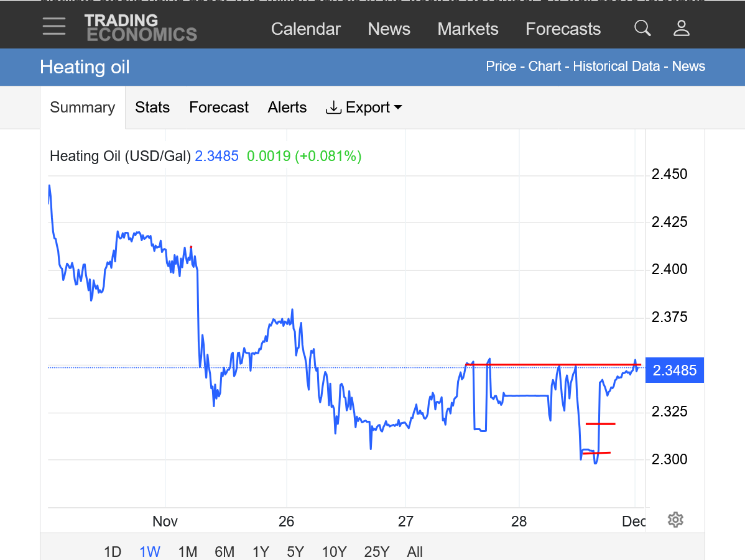Open the user account icon
Image resolution: width=745 pixels, height=560 pixels.
tap(682, 28)
